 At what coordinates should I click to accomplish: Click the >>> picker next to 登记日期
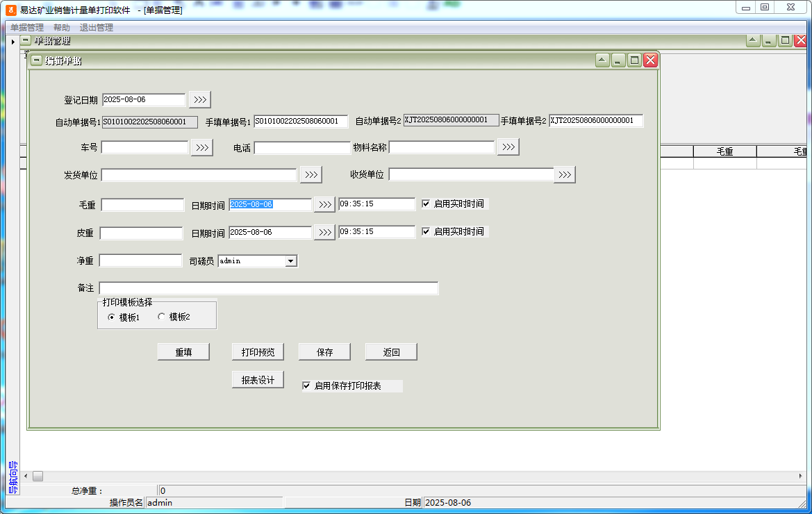click(200, 99)
